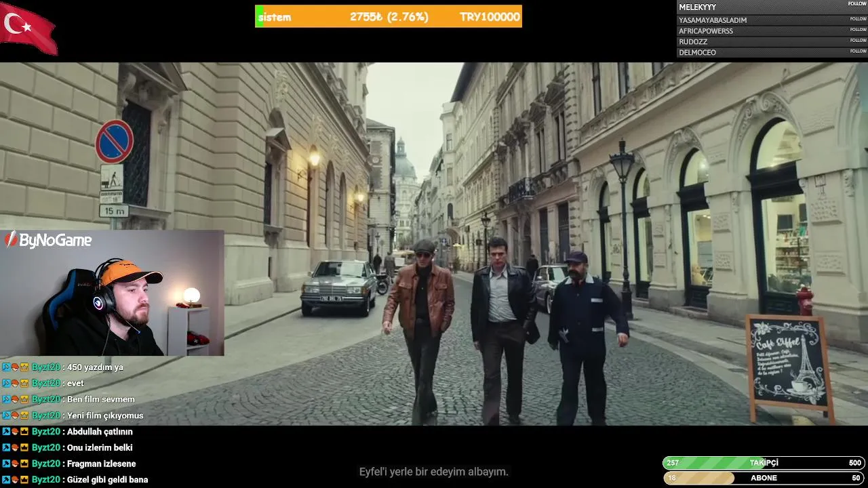The width and height of the screenshot is (868, 488).
Task: Select follower name AFRICAPOWERSS
Action: pos(706,31)
